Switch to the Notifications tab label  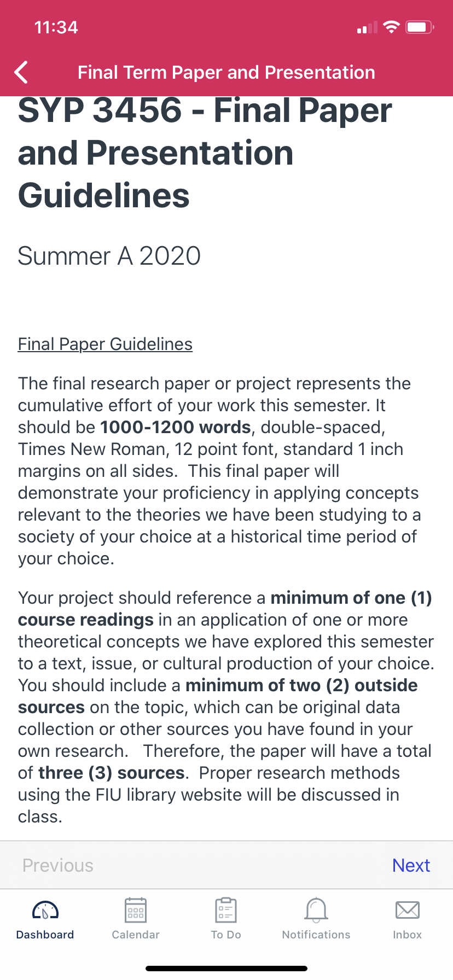click(x=316, y=935)
